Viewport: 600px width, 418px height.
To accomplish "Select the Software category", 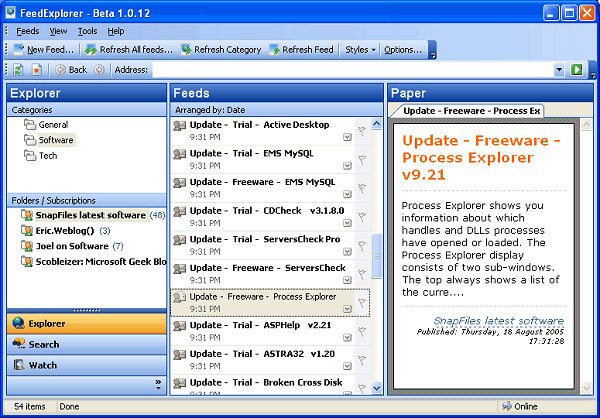I will click(49, 140).
